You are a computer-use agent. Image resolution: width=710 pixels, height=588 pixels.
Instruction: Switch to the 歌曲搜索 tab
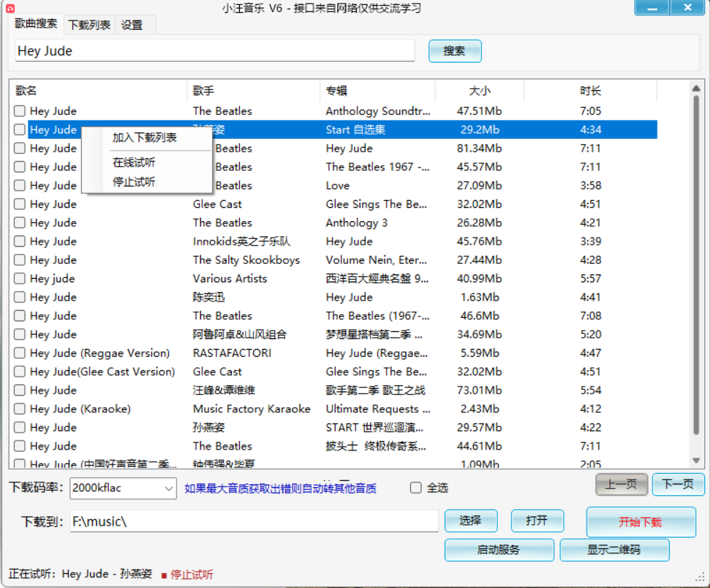click(x=35, y=23)
